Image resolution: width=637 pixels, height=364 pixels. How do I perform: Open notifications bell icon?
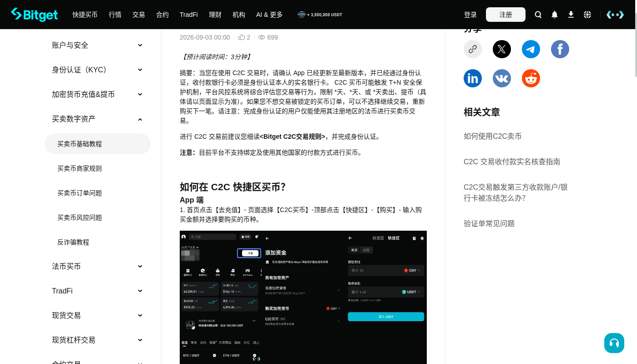click(x=555, y=15)
